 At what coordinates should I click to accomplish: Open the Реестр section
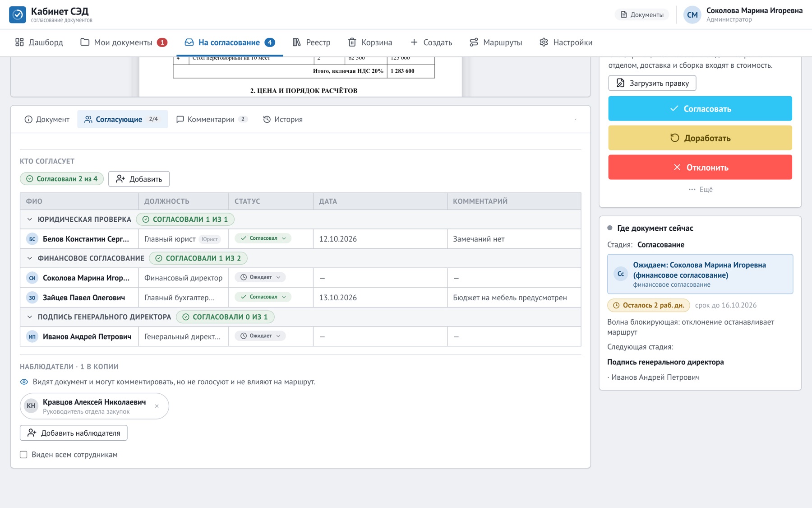(x=311, y=42)
